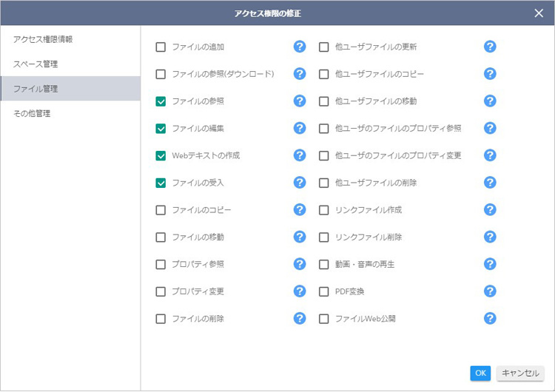Screen dimensions: 555x392
Task: Tick the 他ユーザファイルの削除 checkbox
Action: tap(323, 183)
